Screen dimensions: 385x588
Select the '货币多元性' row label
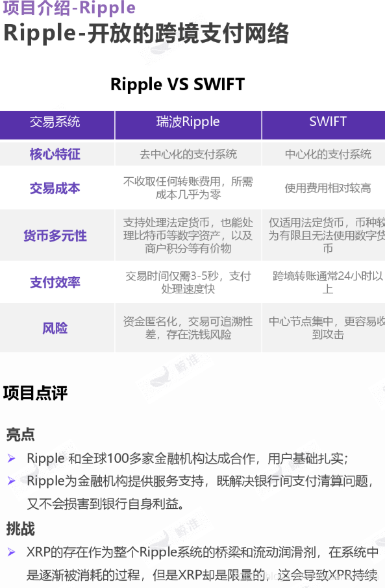pyautogui.click(x=55, y=236)
